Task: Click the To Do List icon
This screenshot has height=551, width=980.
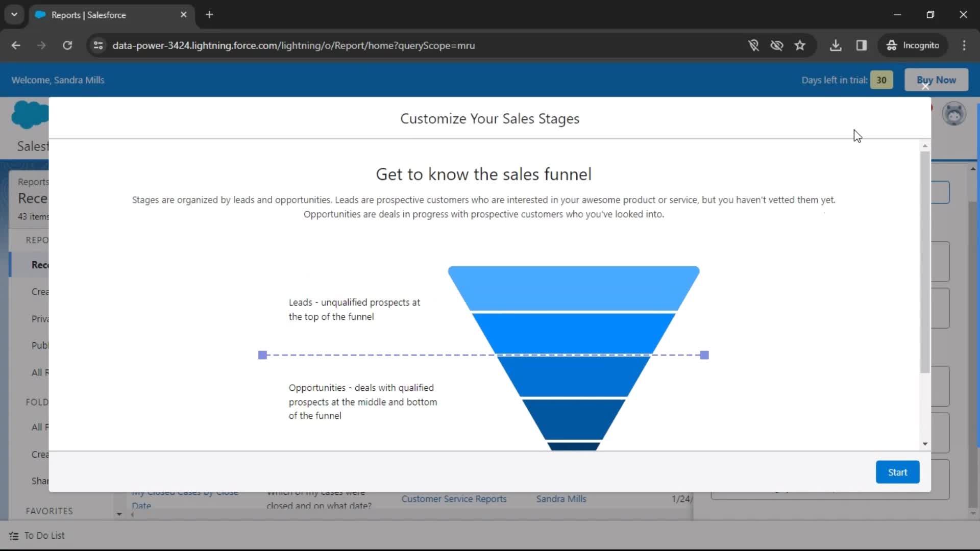Action: point(14,536)
